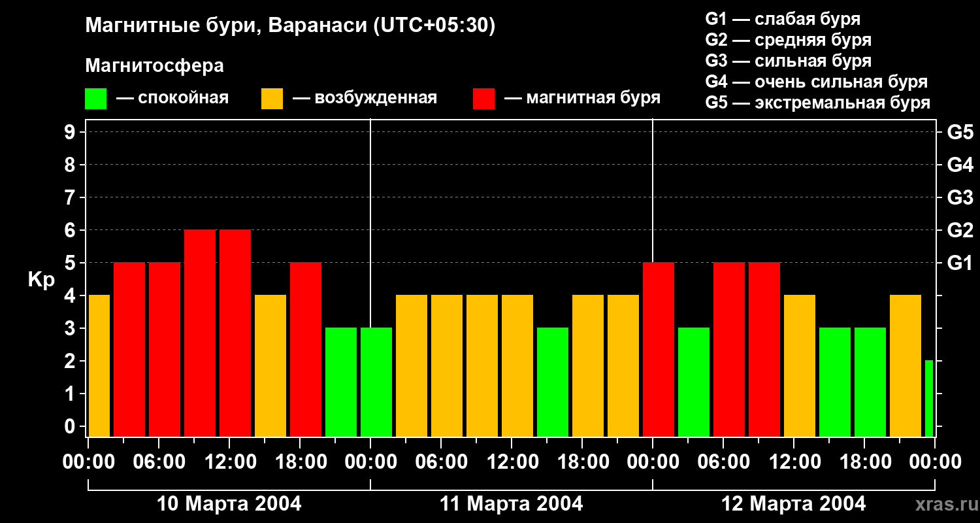Click the '5' value on the Kp axis
Screen dimensions: 980x523
click(71, 263)
